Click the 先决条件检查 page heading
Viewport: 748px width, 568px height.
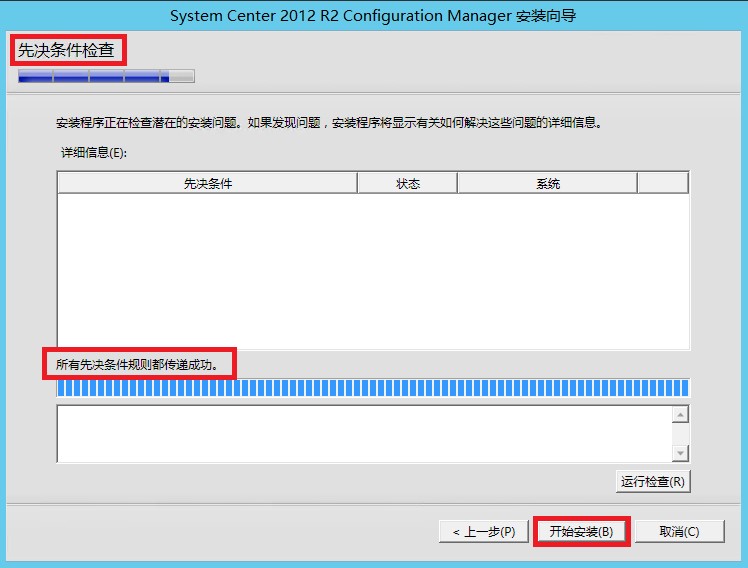66,50
